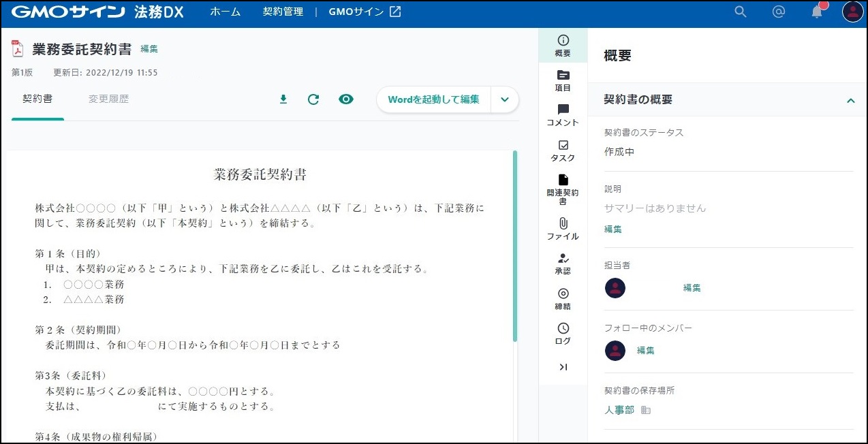Screen dimensions: 868x444
Task: Open コメント panel in sidebar
Action: (563, 116)
